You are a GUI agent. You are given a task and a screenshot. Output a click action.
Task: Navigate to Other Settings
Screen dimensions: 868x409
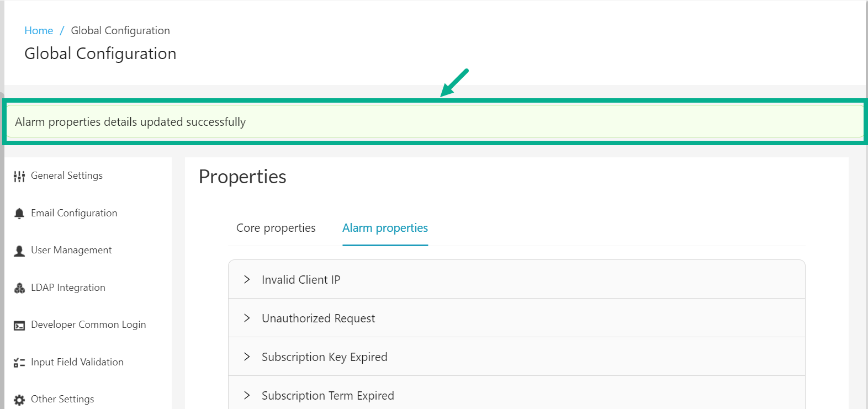click(62, 399)
